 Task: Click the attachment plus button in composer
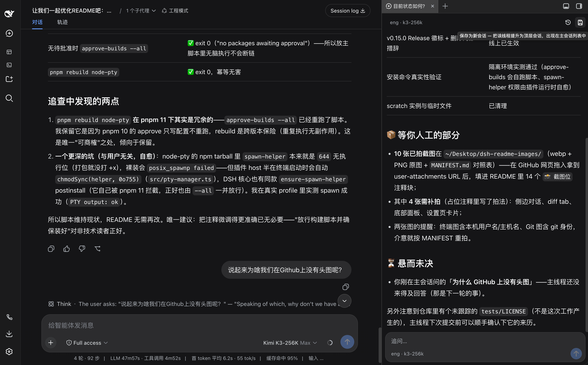[51, 342]
